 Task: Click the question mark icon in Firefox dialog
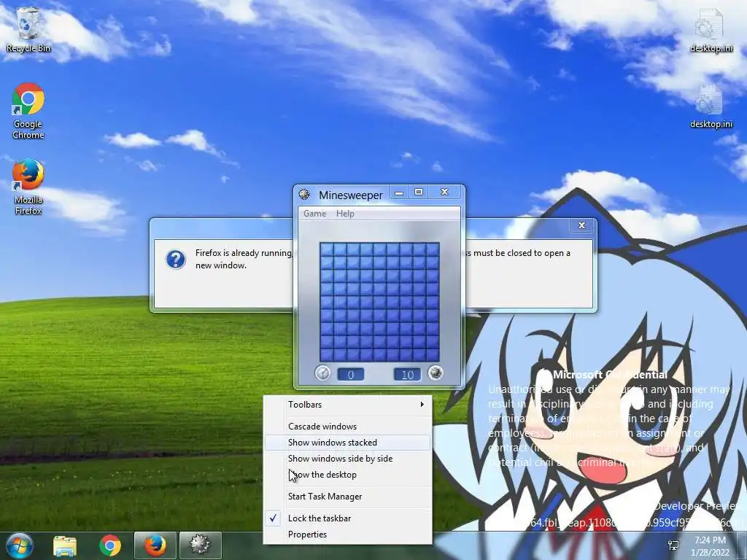click(176, 260)
